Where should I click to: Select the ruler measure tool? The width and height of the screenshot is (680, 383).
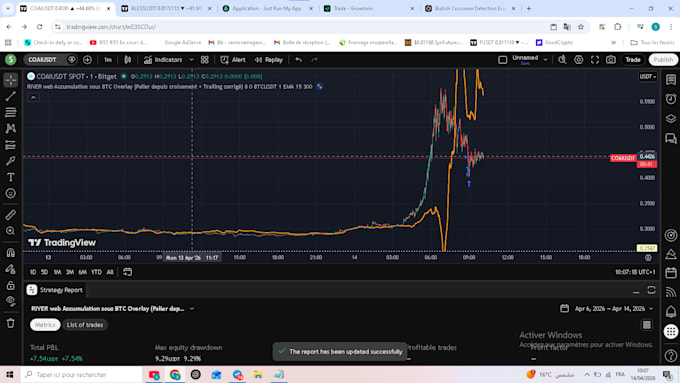[10, 215]
